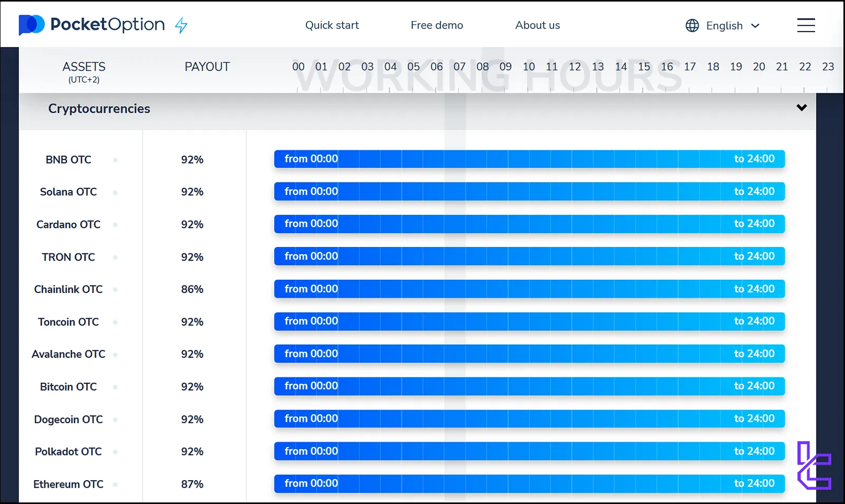Open the hamburger menu
Image resolution: width=845 pixels, height=504 pixels.
click(806, 25)
